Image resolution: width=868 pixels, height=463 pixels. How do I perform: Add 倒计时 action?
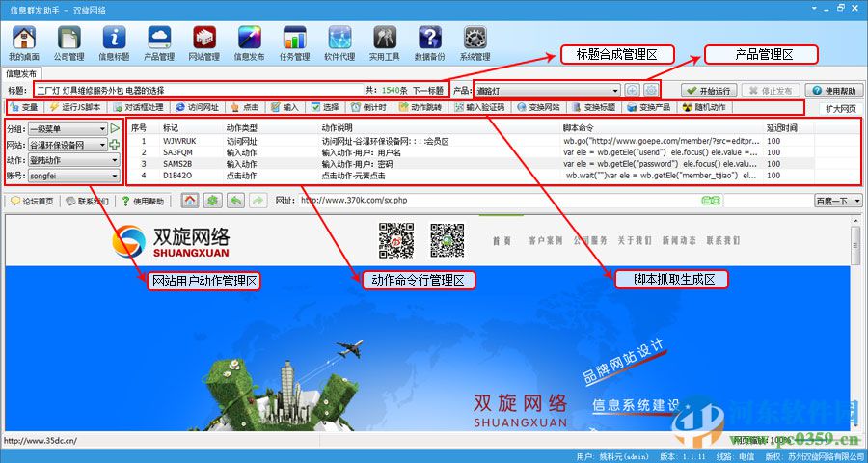[368, 107]
